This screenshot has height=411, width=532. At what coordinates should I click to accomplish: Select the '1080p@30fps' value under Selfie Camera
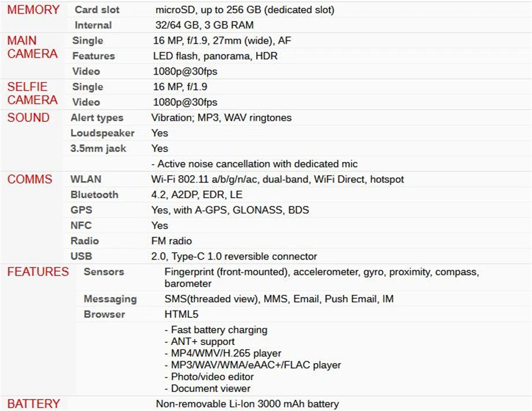[185, 102]
